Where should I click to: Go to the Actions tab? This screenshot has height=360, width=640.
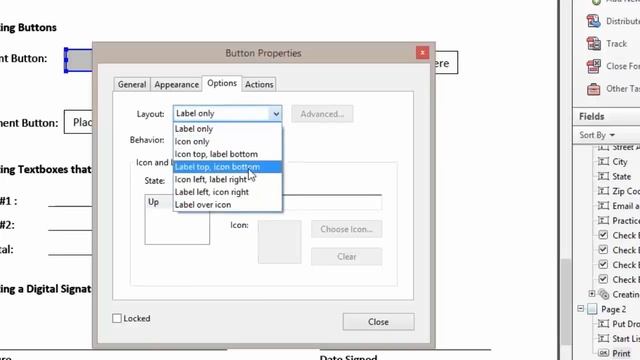point(259,84)
